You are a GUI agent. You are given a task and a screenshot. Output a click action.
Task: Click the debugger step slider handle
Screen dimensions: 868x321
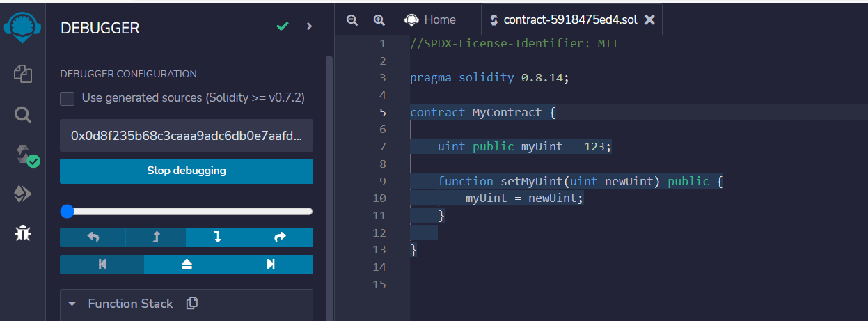click(x=67, y=211)
